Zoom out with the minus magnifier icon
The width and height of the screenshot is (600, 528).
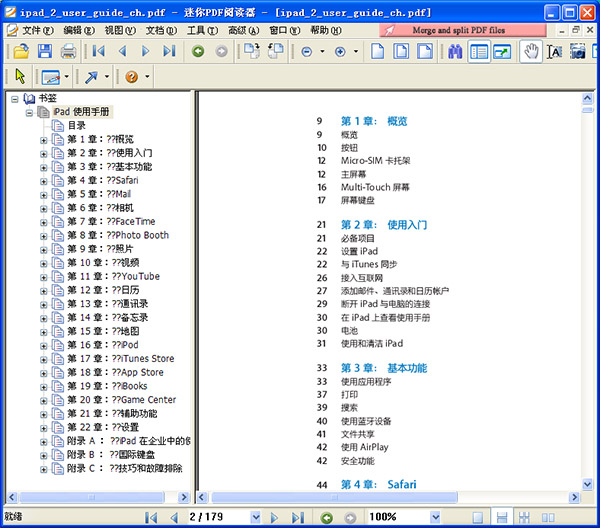(x=307, y=51)
